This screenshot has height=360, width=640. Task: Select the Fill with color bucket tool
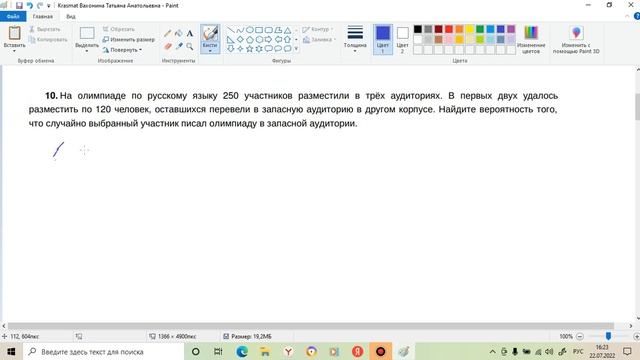click(179, 33)
